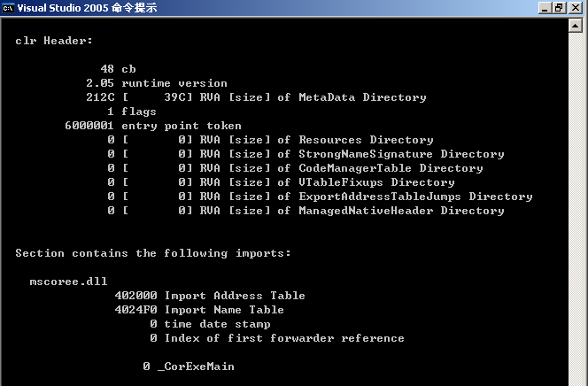The image size is (588, 386).
Task: Close the command prompt window
Action: [576, 8]
